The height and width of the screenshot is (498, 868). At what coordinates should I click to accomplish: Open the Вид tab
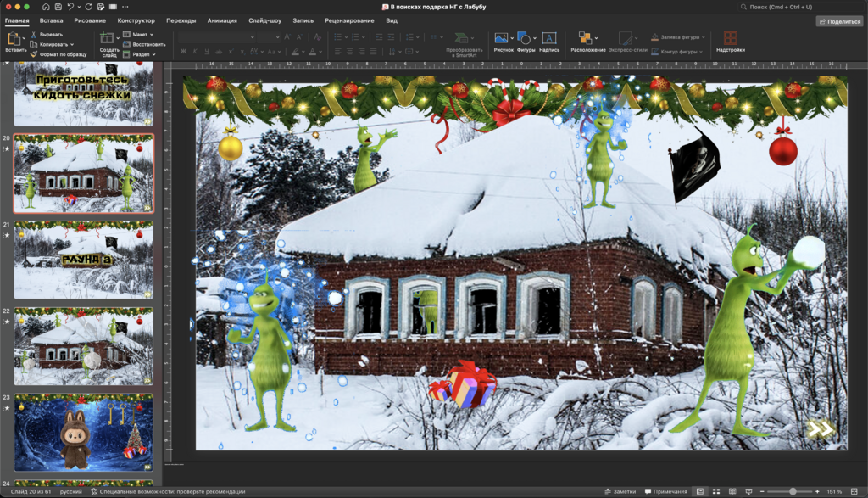coord(392,20)
